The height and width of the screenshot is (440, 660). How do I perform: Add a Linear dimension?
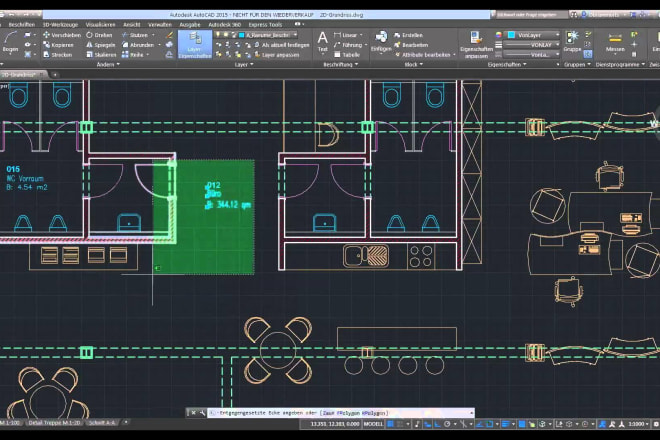346,35
